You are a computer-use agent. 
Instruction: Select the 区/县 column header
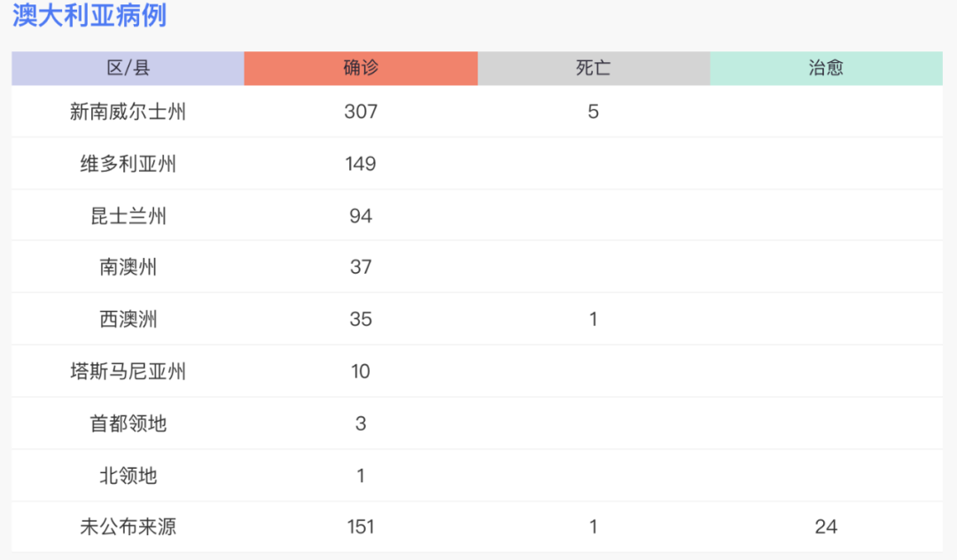click(x=128, y=68)
